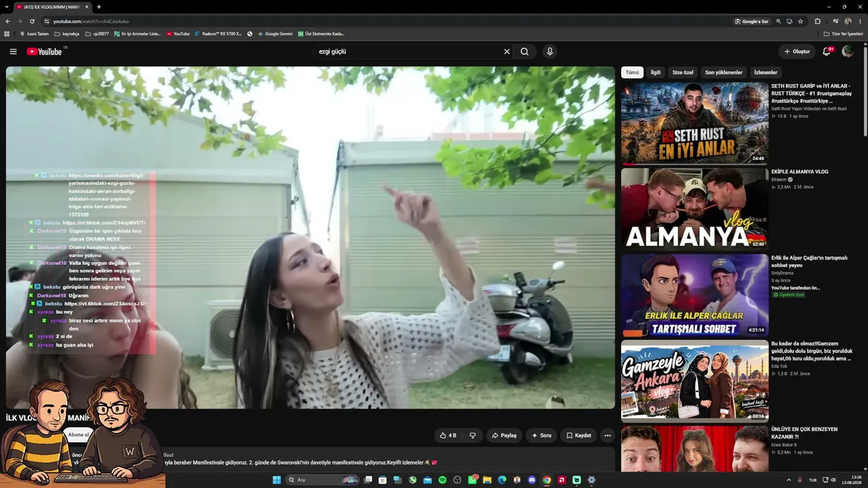Open more actions three-dot menu under video
The image size is (868, 488).
(x=608, y=435)
